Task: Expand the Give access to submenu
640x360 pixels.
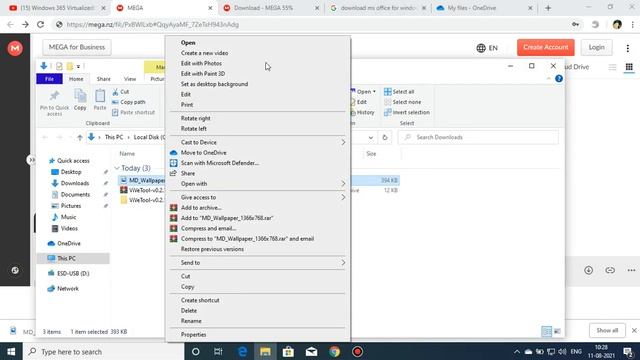Action: point(258,198)
